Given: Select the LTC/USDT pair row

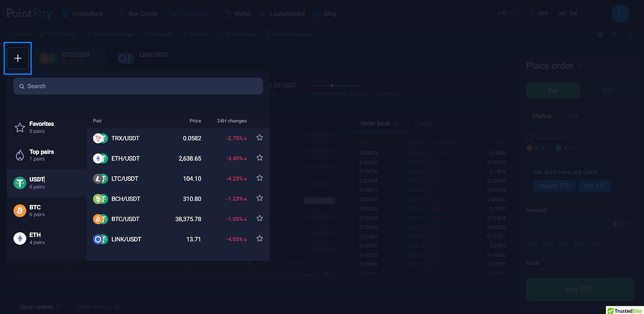Looking at the screenshot, I should 178,178.
